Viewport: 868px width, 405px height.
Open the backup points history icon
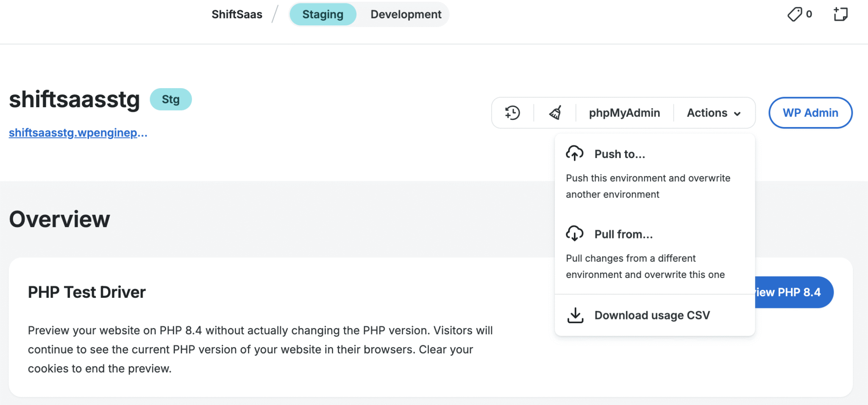click(512, 113)
